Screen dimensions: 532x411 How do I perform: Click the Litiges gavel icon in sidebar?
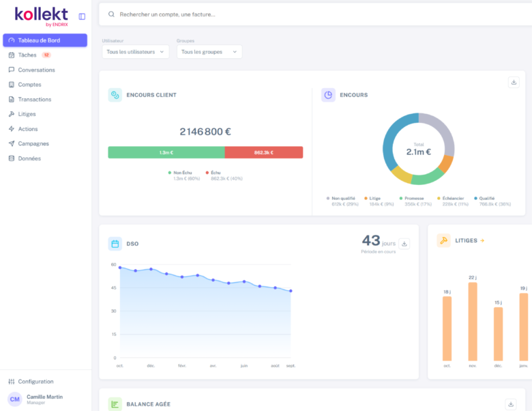click(12, 114)
